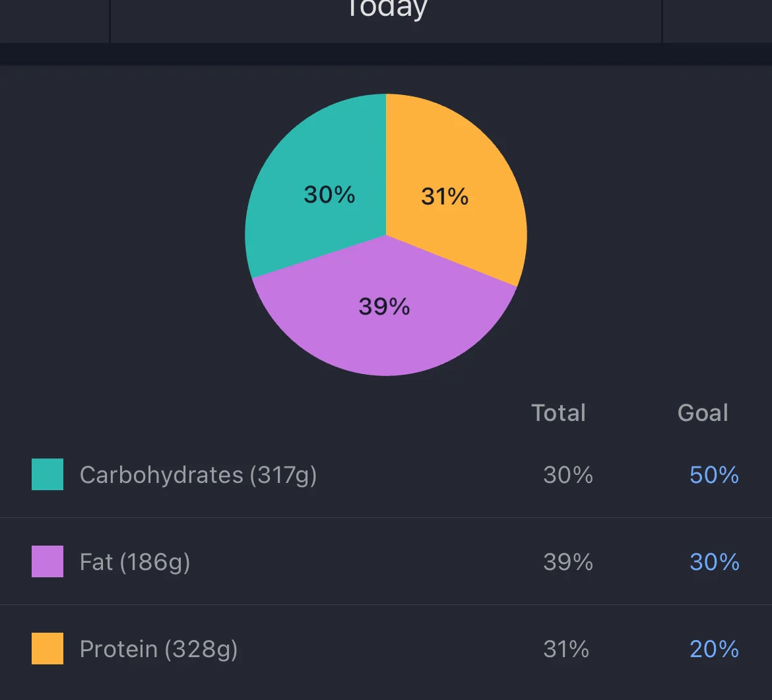
Task: Click the 31% protein total value
Action: (x=566, y=649)
